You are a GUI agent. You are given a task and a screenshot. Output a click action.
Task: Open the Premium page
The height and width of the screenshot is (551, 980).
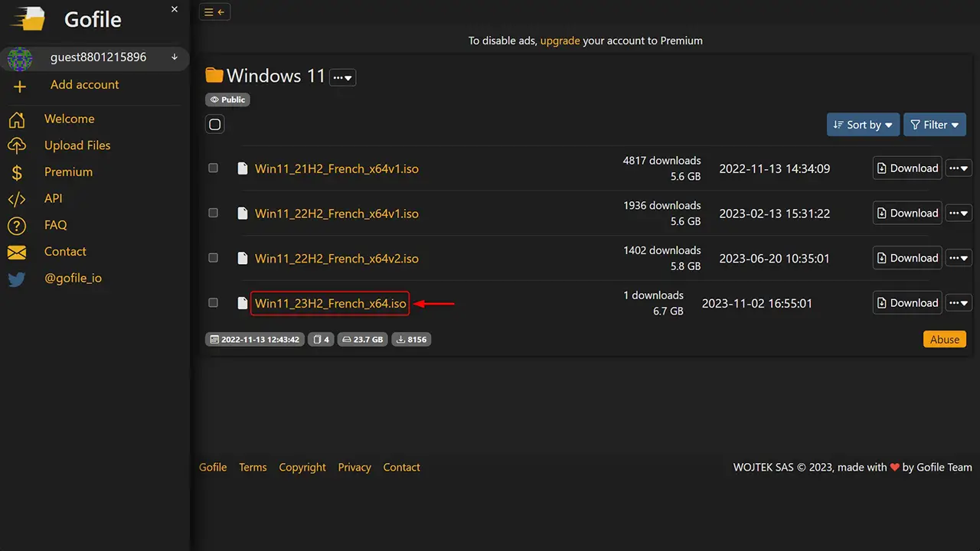(x=68, y=172)
